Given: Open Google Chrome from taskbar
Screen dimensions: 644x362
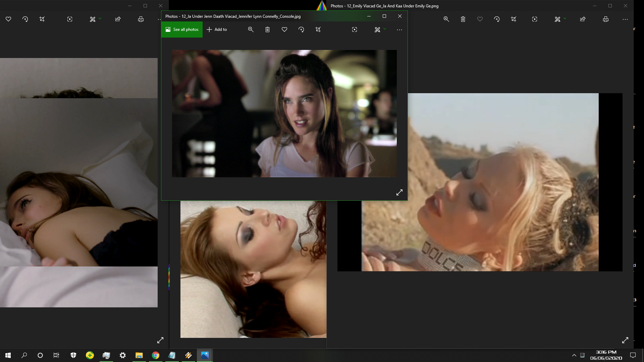Looking at the screenshot, I should point(155,355).
